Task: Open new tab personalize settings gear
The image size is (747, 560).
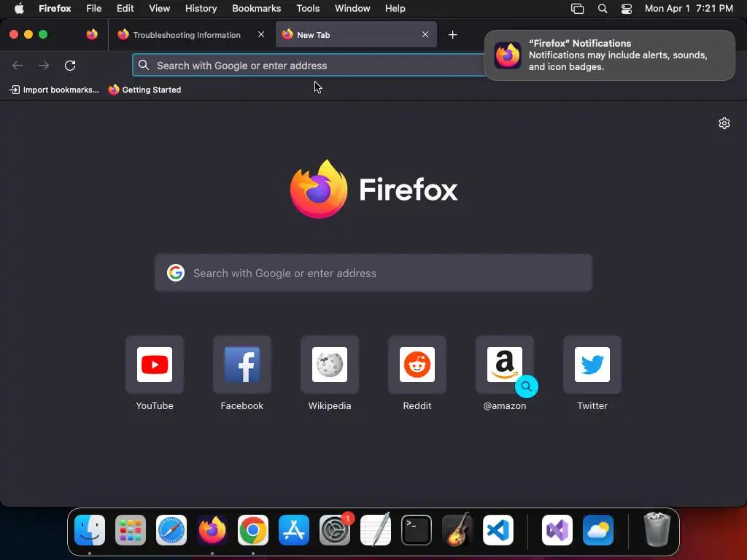Action: (x=724, y=123)
